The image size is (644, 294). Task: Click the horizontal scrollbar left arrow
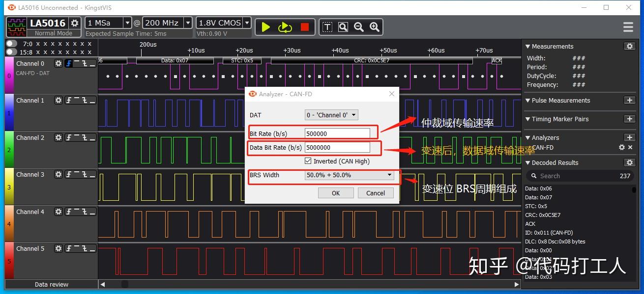[103, 284]
